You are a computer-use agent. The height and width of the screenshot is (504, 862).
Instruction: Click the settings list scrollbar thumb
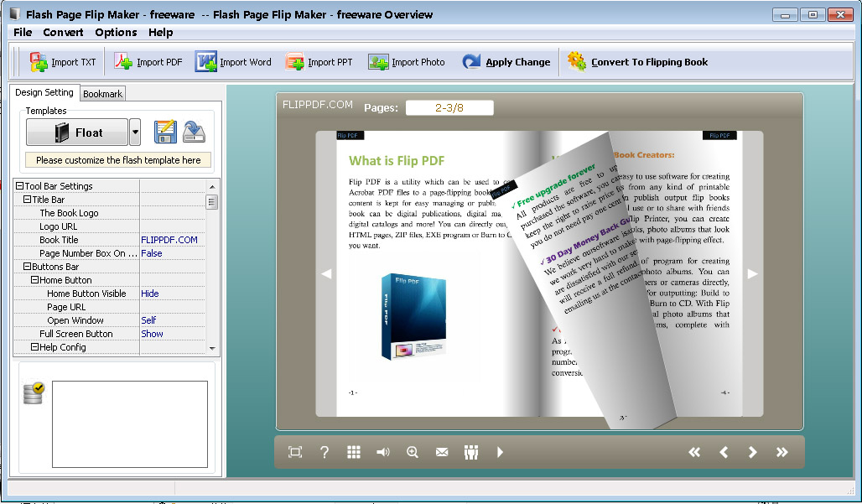pyautogui.click(x=212, y=202)
